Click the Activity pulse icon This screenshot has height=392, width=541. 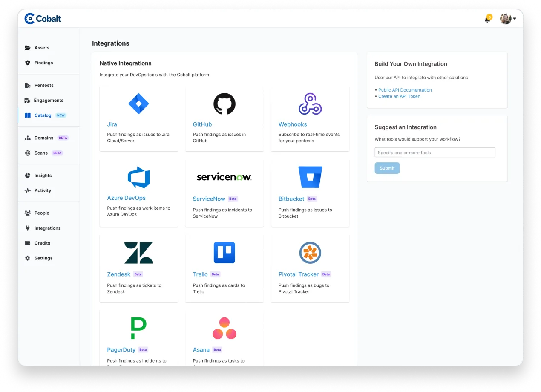(x=28, y=190)
